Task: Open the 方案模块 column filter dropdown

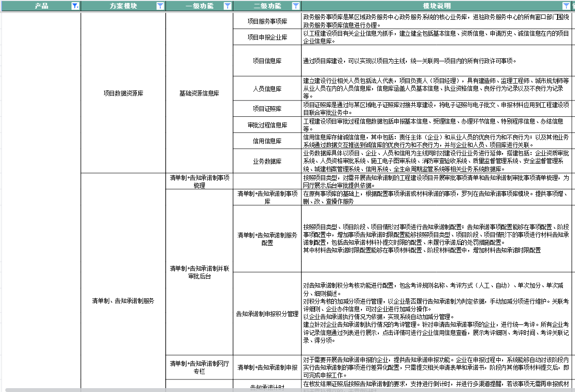Action: pyautogui.click(x=160, y=6)
